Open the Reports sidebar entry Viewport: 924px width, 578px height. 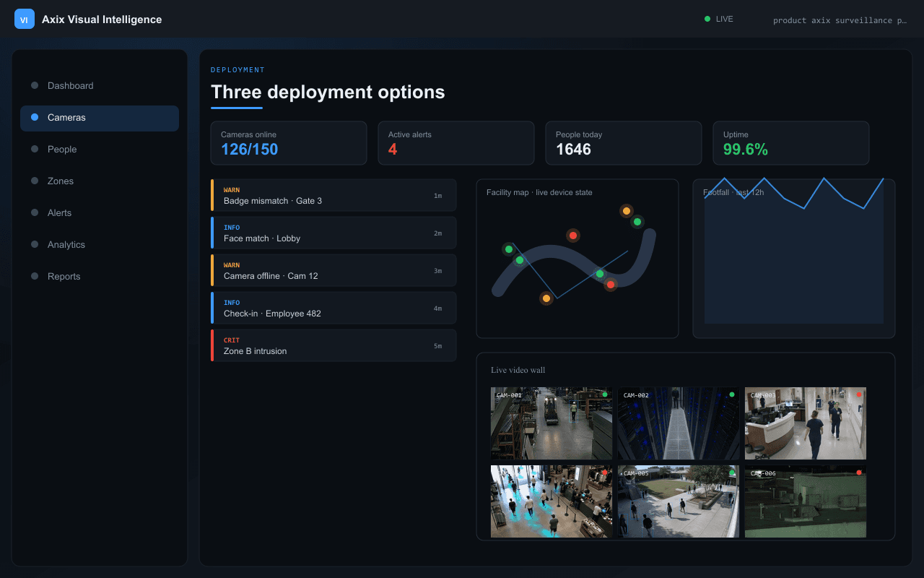100,276
